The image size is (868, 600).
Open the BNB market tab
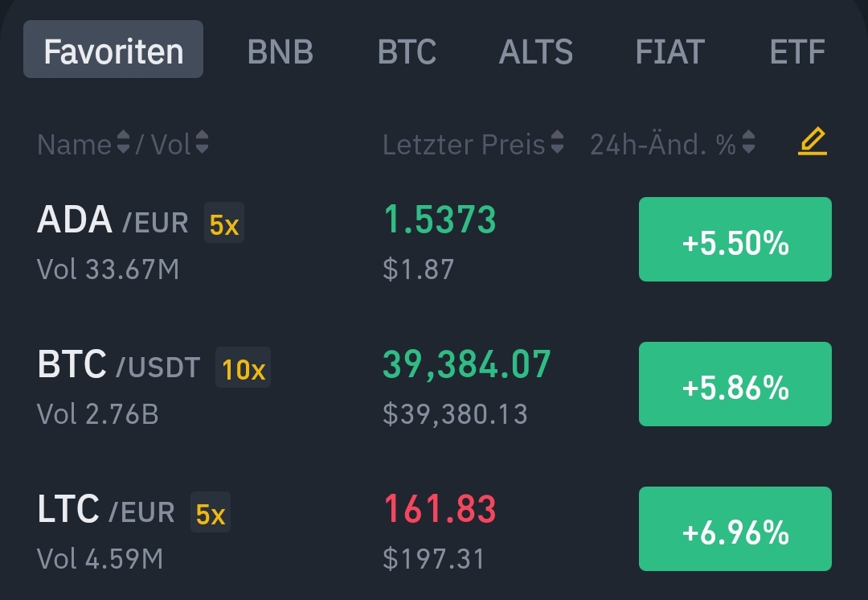[280, 51]
